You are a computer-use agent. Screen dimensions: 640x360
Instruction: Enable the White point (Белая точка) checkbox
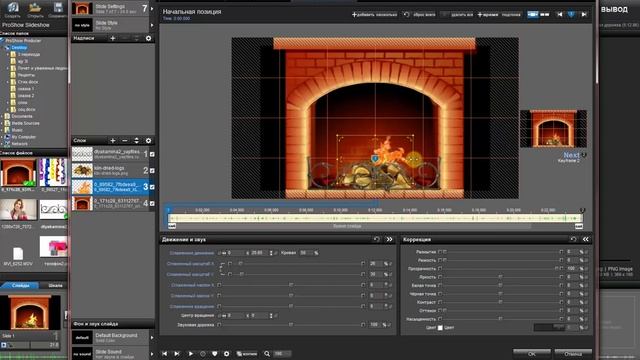click(x=440, y=285)
